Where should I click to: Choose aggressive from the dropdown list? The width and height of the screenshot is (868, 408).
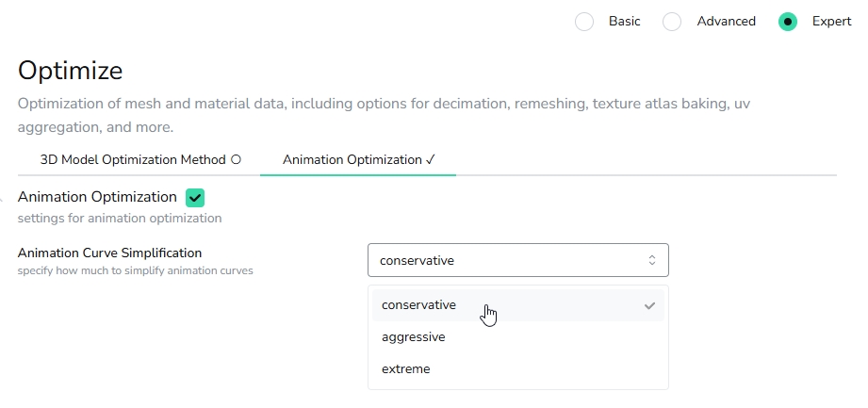tap(518, 337)
